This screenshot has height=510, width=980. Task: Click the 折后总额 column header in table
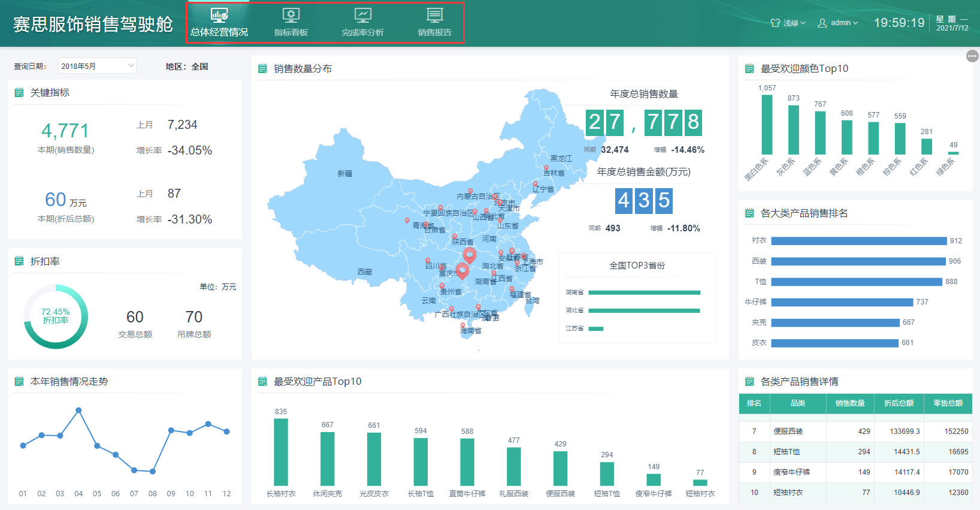pyautogui.click(x=899, y=403)
